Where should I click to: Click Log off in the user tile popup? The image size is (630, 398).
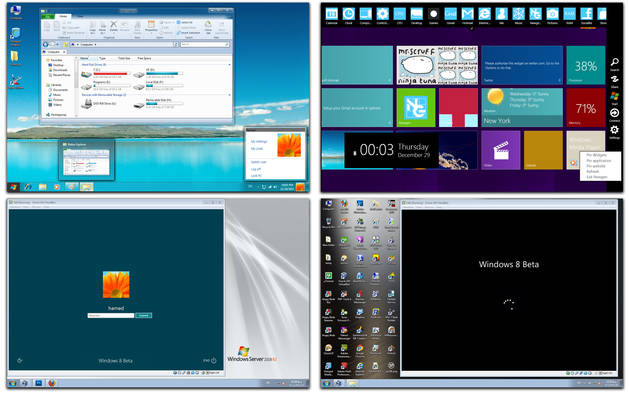[256, 169]
